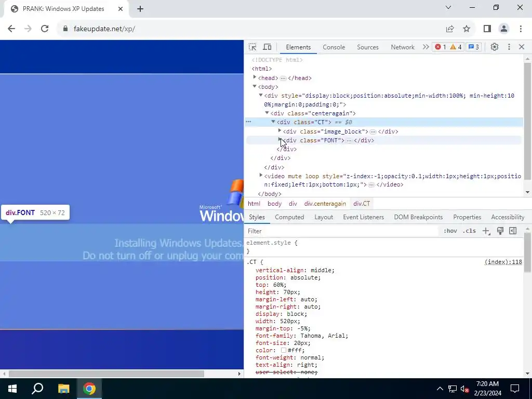
Task: Click body in the breadcrumb trail
Action: coord(274,204)
